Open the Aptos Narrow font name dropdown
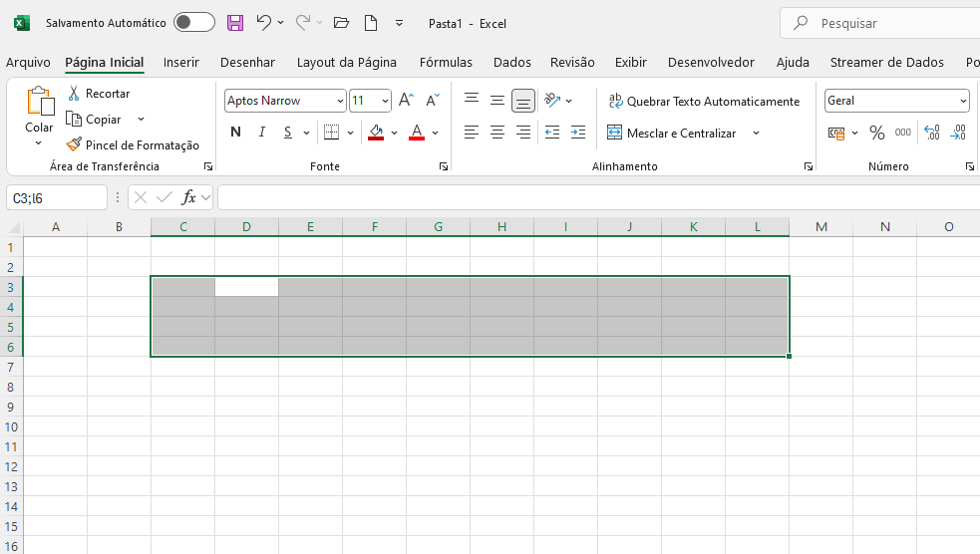 pos(340,101)
